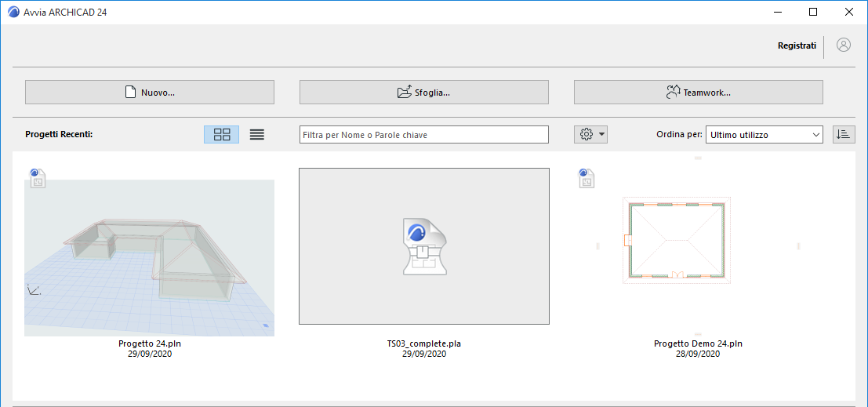Click the Ordina per label
868x407 pixels.
coord(680,135)
